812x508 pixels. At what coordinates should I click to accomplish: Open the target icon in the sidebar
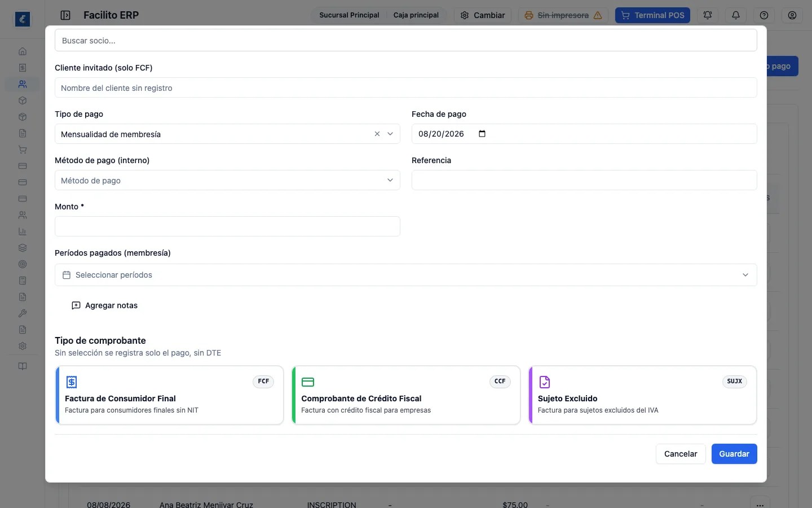pos(23,264)
